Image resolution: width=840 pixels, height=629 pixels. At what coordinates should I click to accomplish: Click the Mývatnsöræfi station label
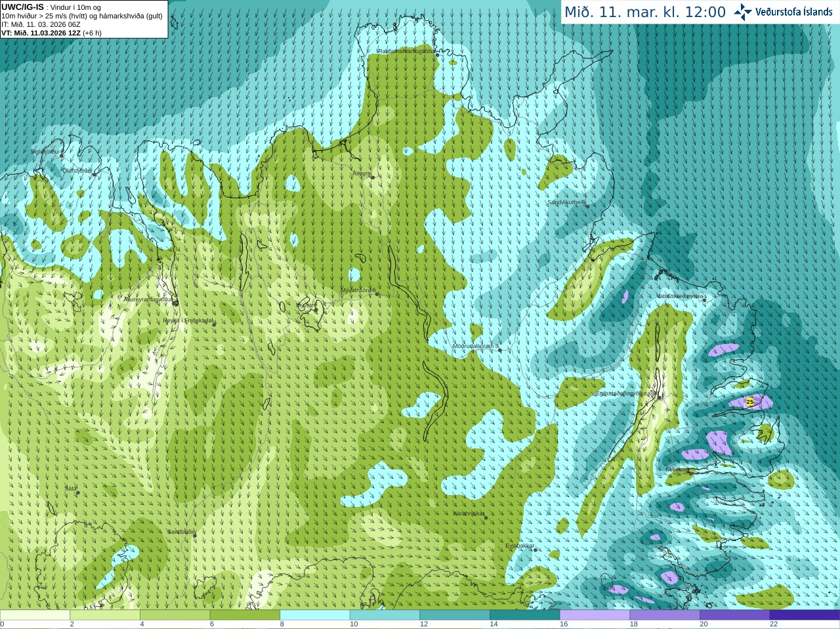point(358,290)
